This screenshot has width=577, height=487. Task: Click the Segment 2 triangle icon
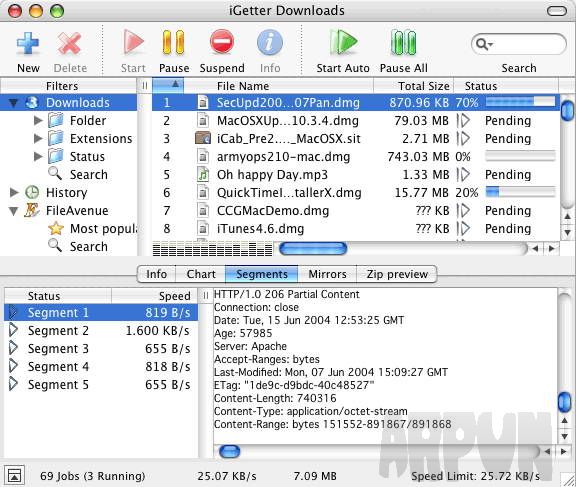[x=13, y=330]
